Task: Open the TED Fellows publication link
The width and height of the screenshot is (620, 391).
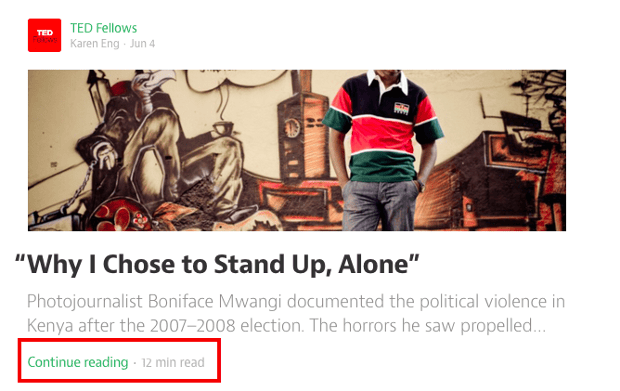Action: tap(104, 28)
